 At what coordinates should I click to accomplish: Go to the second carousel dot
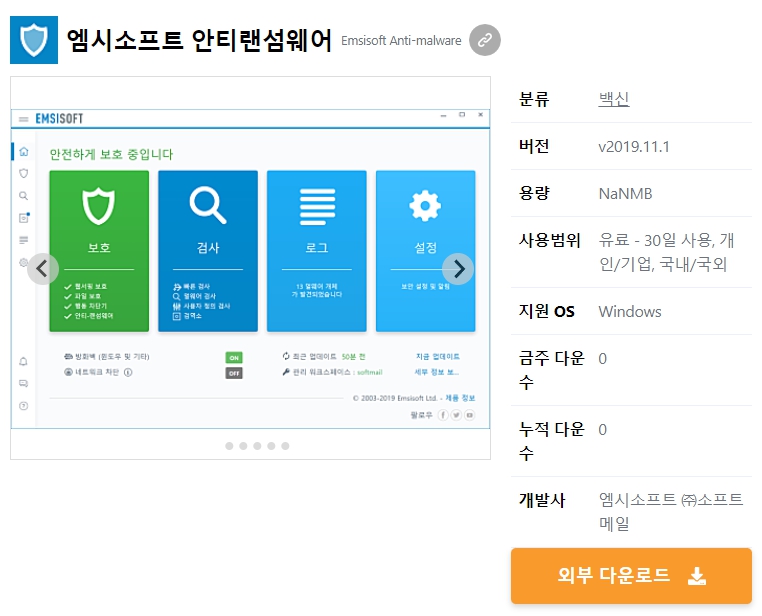[243, 446]
